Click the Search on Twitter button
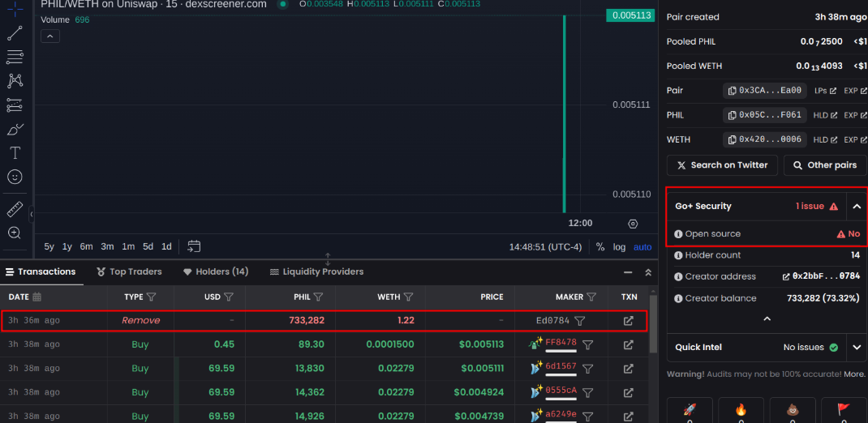Screen dimensions: 868x423 [x=722, y=165]
